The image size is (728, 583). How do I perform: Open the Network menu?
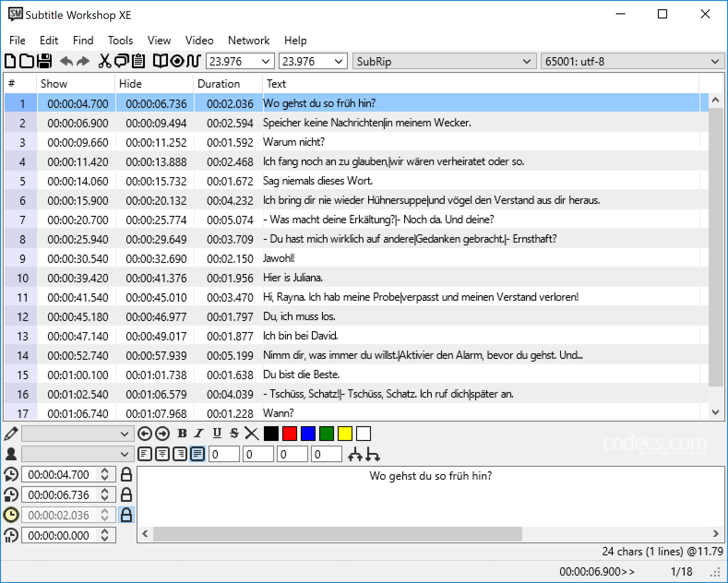point(249,41)
